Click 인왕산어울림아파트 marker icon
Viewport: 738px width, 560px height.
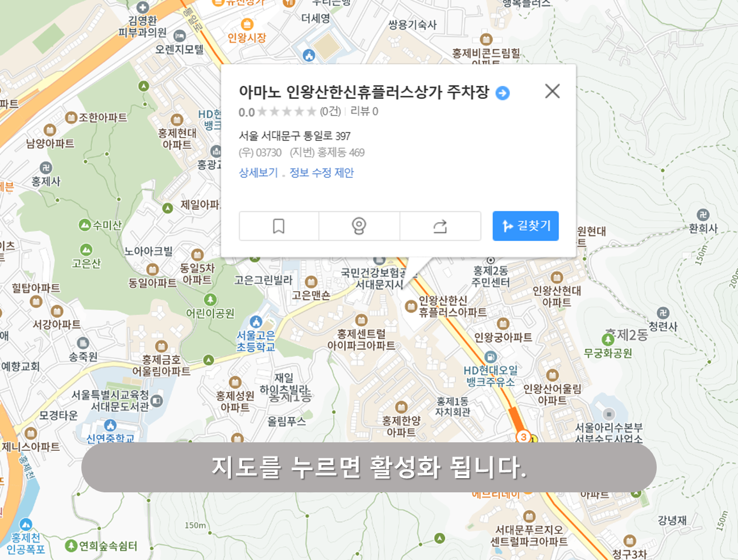(x=553, y=375)
